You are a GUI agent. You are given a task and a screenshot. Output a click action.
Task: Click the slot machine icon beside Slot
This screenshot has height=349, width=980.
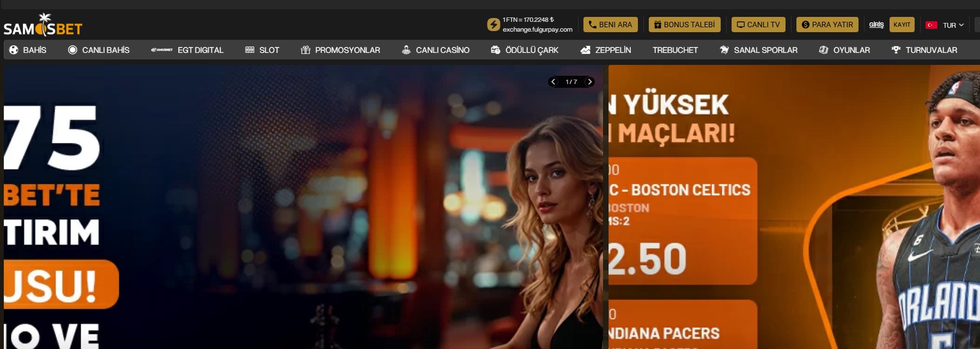click(x=250, y=50)
